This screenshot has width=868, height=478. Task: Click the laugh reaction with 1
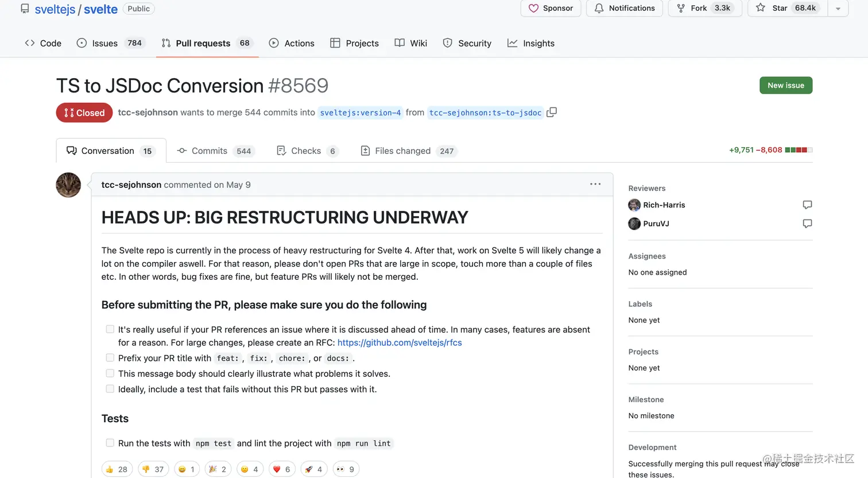[x=187, y=469]
